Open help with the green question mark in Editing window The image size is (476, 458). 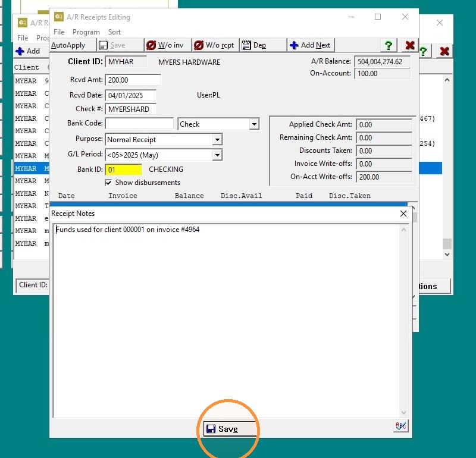point(389,45)
